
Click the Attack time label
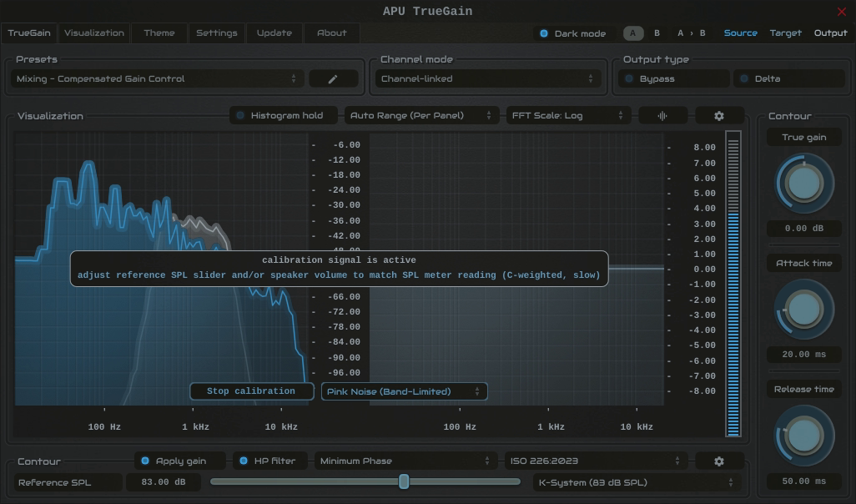coord(803,263)
